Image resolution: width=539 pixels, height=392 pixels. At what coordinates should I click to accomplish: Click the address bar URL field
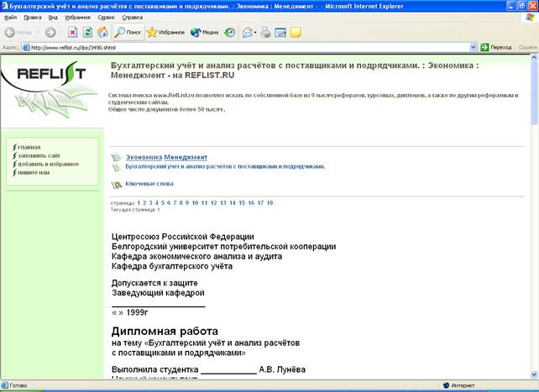click(246, 47)
